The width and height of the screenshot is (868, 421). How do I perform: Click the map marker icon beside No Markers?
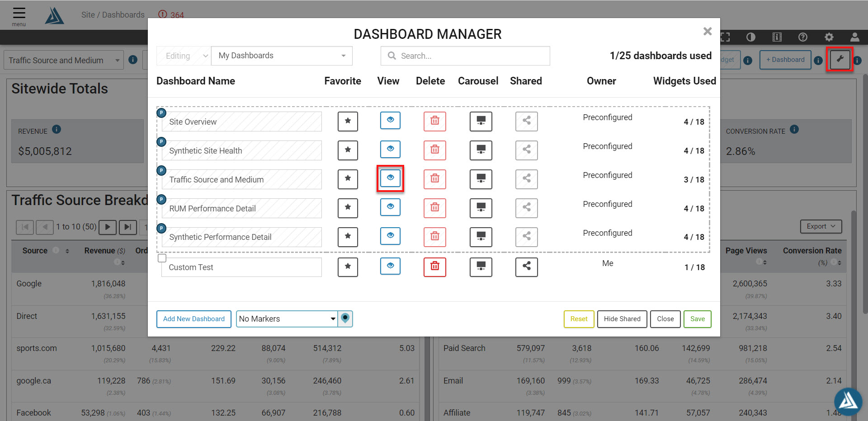[x=345, y=318]
